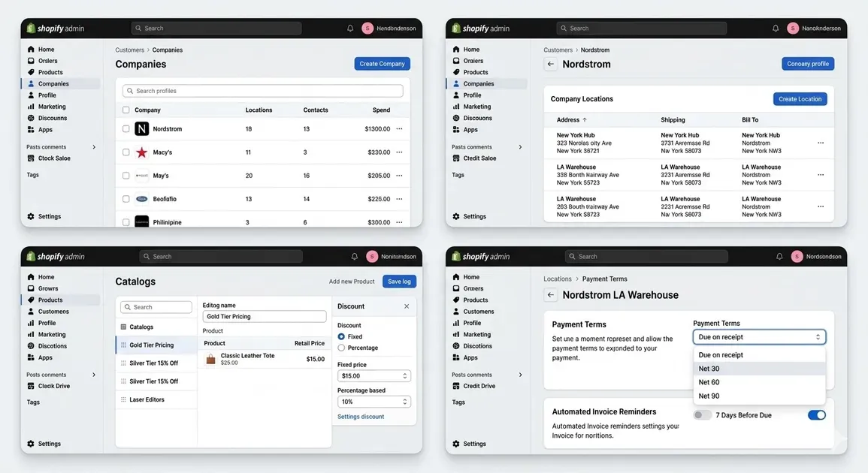Click Add new Product link
This screenshot has height=473, width=868.
(x=352, y=282)
